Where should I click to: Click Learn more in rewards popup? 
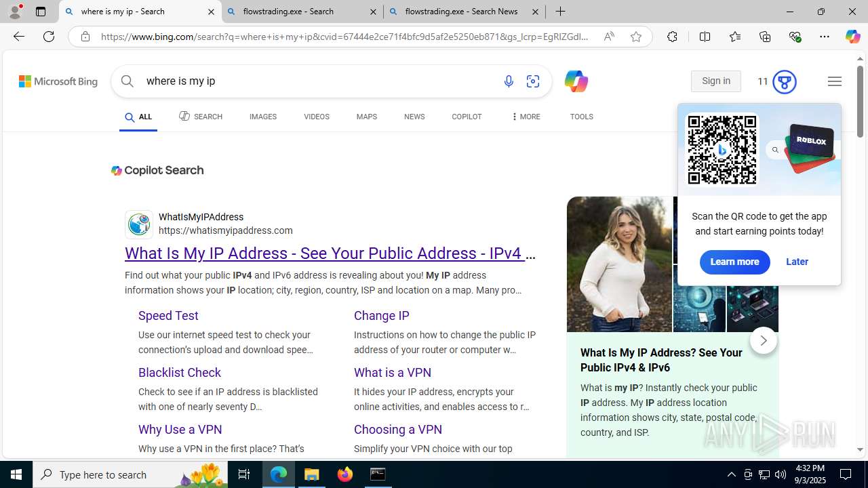pyautogui.click(x=734, y=262)
